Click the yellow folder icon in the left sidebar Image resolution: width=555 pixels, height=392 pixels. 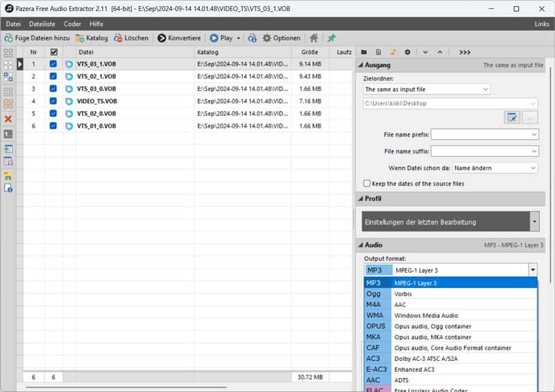click(8, 176)
